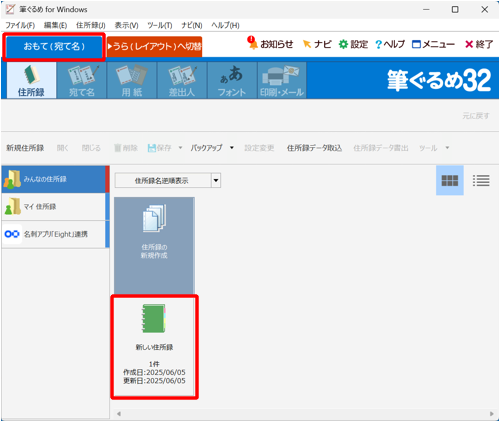The height and width of the screenshot is (422, 500).
Task: Click 新規住所録 button
Action: (x=25, y=148)
